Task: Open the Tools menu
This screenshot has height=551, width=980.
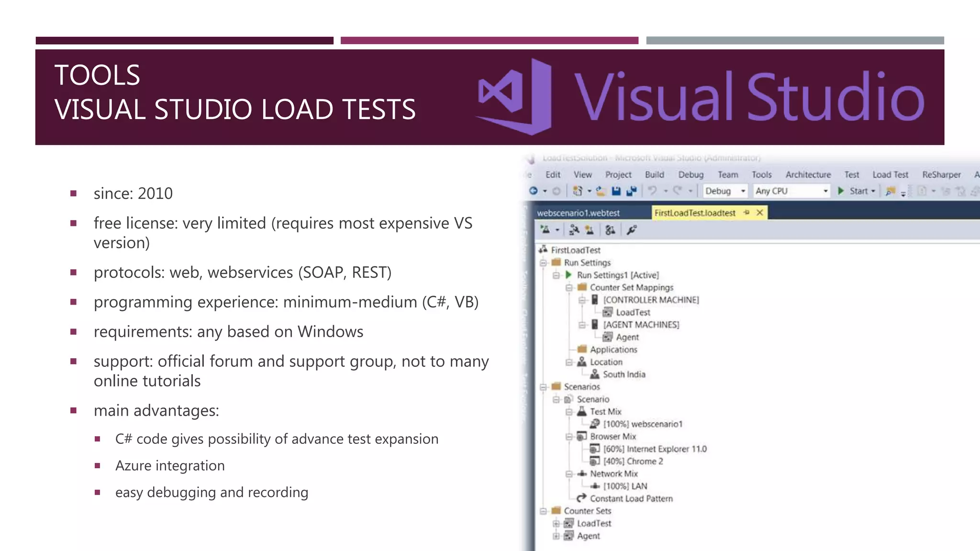Action: [x=762, y=175]
